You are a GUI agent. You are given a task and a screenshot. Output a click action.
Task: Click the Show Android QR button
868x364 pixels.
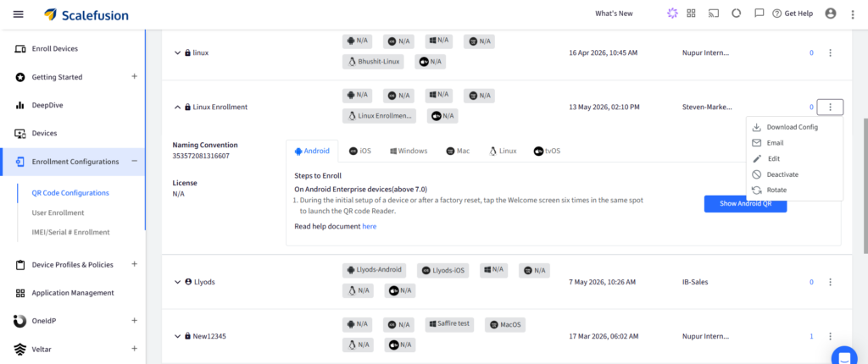tap(745, 203)
